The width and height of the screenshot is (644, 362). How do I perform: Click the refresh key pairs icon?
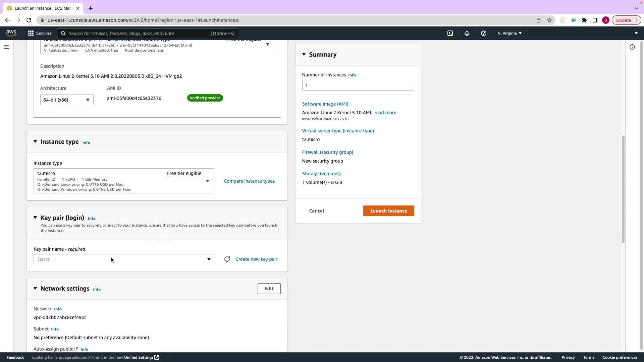pyautogui.click(x=227, y=259)
